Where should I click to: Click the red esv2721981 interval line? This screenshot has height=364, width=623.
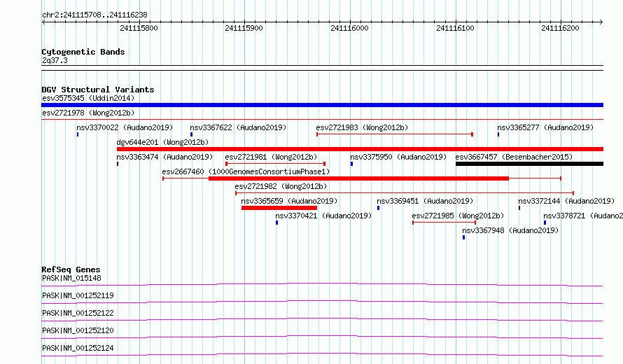point(276,164)
